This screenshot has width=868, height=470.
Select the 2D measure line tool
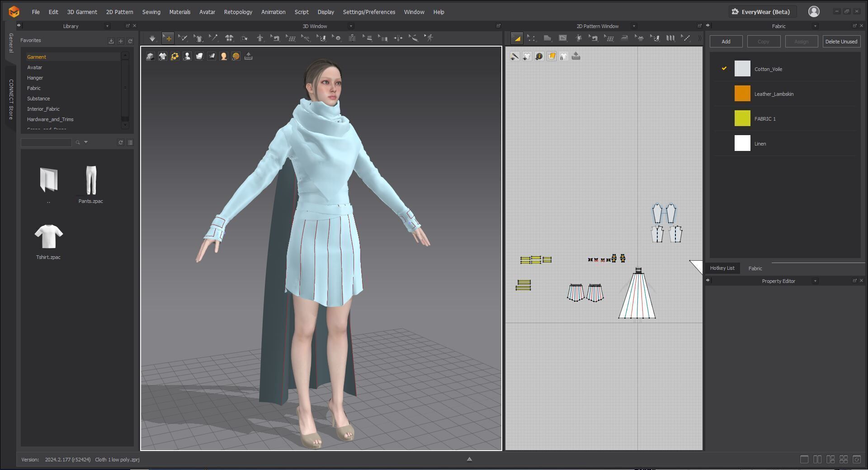coord(686,38)
